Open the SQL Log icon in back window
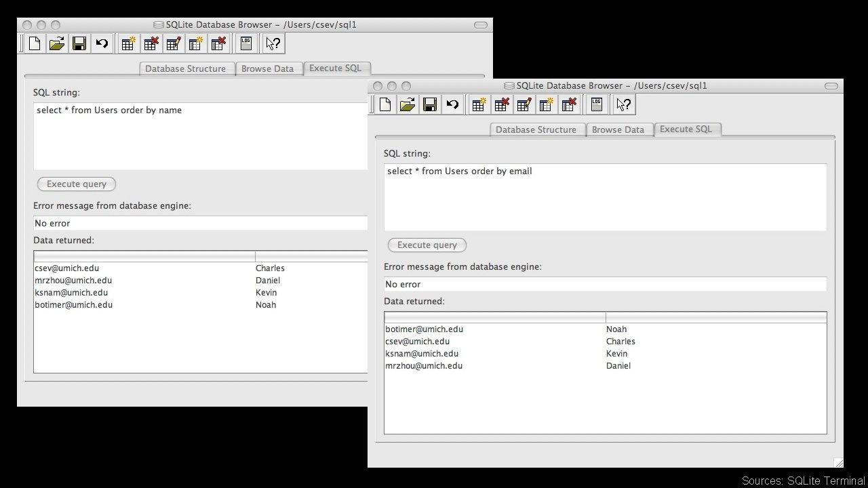Viewport: 868px width, 488px height. [246, 44]
